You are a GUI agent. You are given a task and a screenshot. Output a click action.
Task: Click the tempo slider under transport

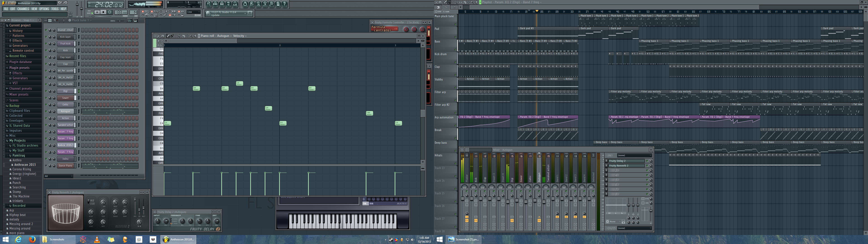(x=93, y=16)
